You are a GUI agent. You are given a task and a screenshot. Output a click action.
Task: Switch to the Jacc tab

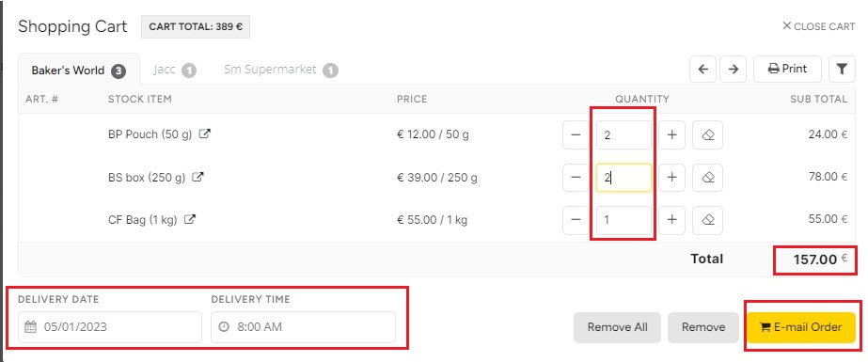pos(175,71)
